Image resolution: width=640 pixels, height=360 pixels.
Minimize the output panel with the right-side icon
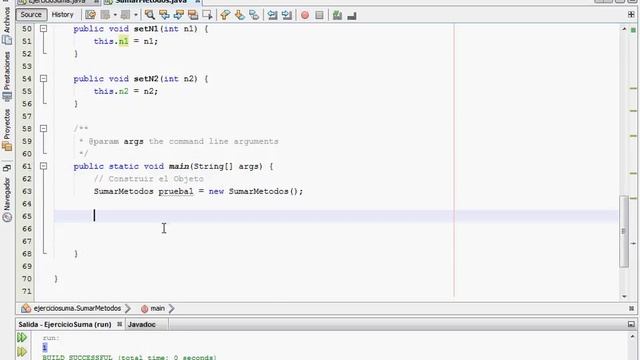[631, 324]
